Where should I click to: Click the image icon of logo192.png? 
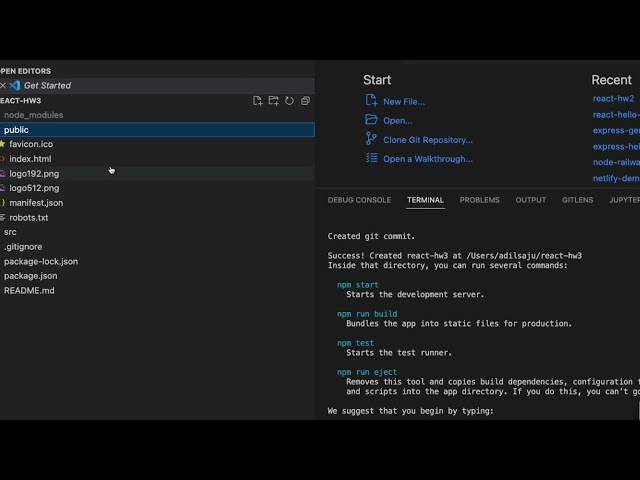2,173
